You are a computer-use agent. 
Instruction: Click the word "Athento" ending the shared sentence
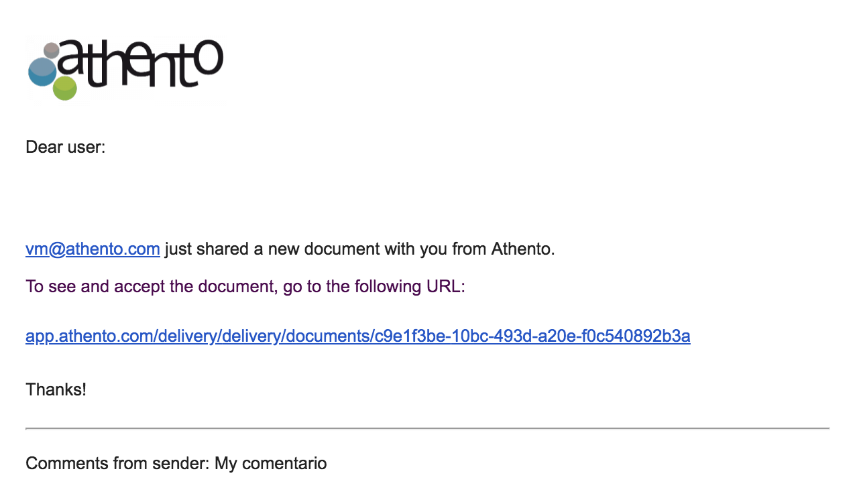click(x=522, y=249)
